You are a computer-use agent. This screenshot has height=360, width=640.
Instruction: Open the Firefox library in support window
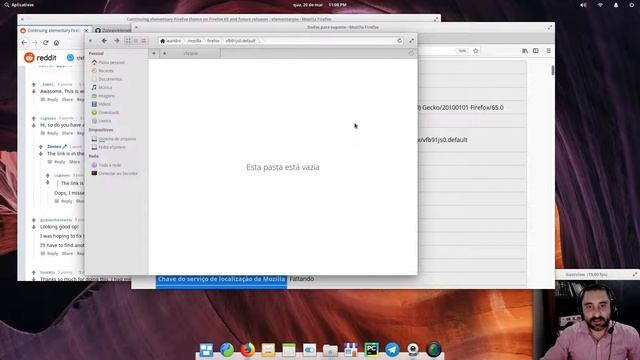pyautogui.click(x=525, y=51)
